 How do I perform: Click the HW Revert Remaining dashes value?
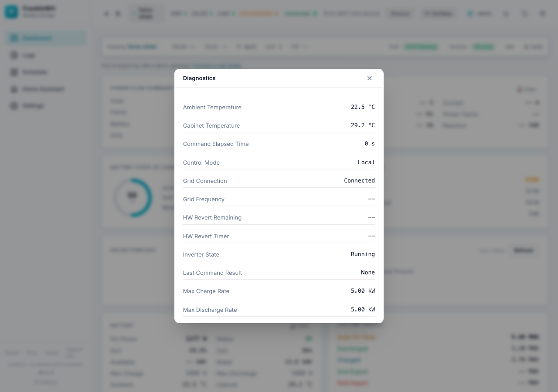[x=371, y=217]
